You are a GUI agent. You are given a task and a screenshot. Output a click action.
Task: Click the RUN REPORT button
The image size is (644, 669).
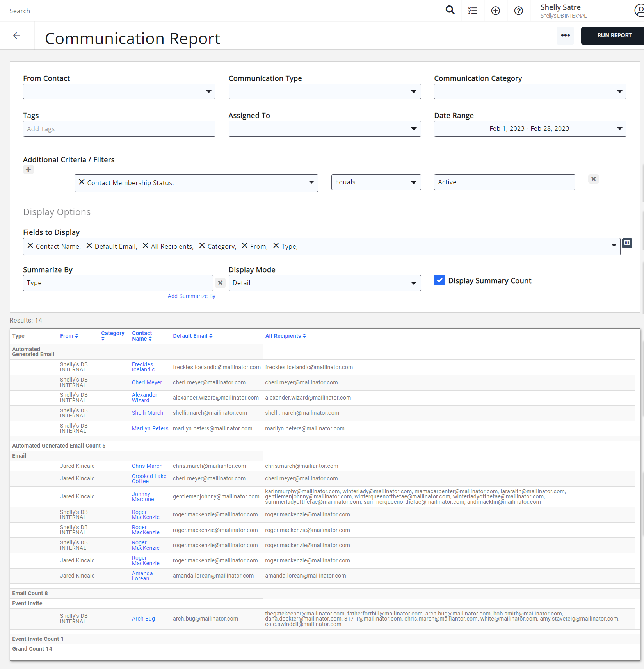(x=612, y=35)
